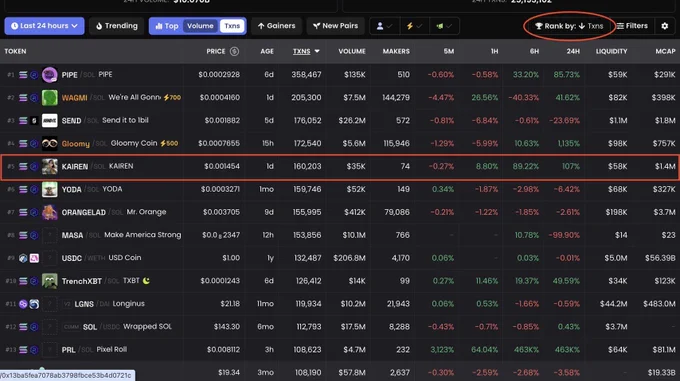Click the CLMM tag on SOL row
Screen dimensions: 680x381
(71, 327)
